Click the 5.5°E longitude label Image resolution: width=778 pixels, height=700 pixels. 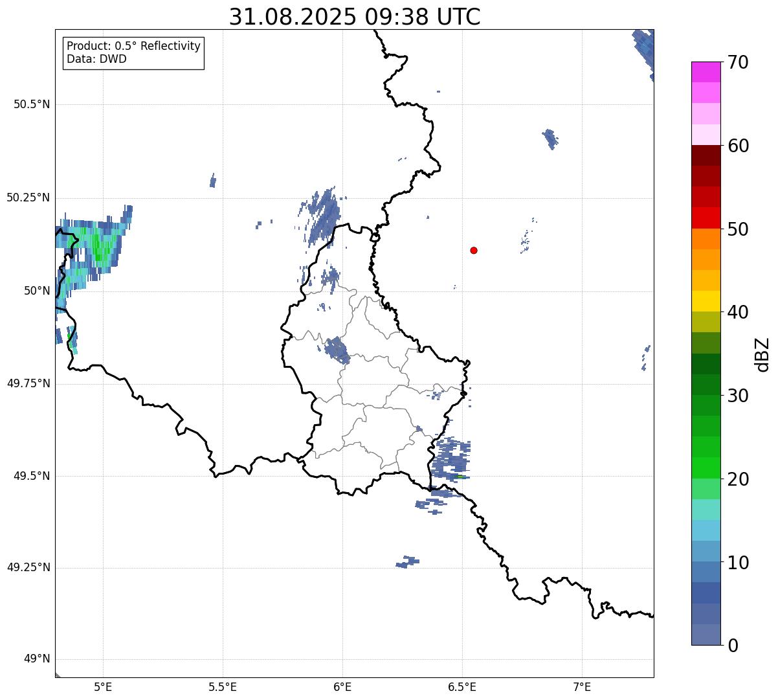[223, 687]
